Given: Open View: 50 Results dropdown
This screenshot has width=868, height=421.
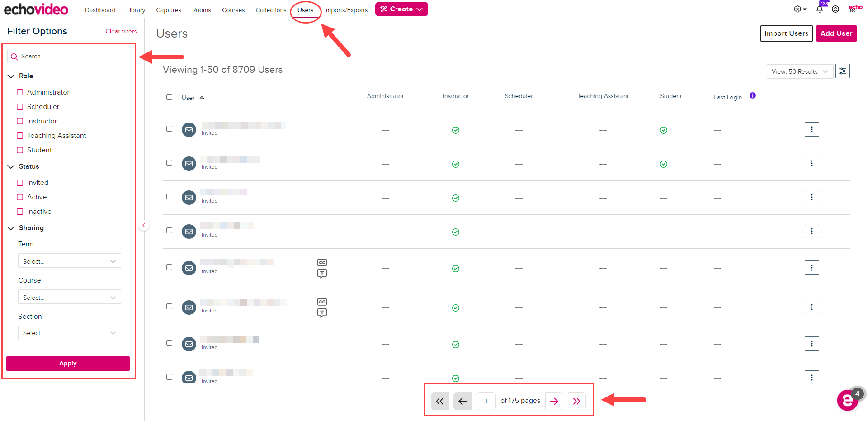Looking at the screenshot, I should click(x=800, y=71).
